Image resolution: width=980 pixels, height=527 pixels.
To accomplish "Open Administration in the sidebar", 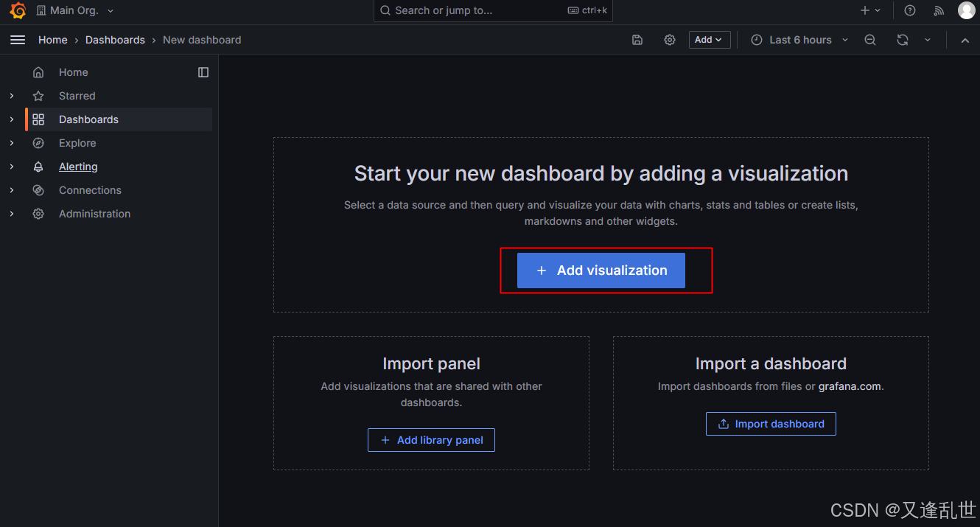I will 94,214.
